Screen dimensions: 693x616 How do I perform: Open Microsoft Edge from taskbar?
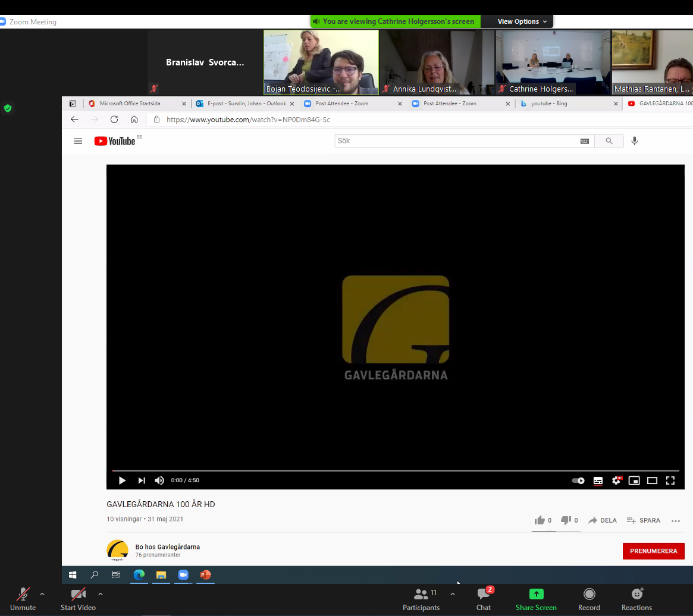click(139, 575)
